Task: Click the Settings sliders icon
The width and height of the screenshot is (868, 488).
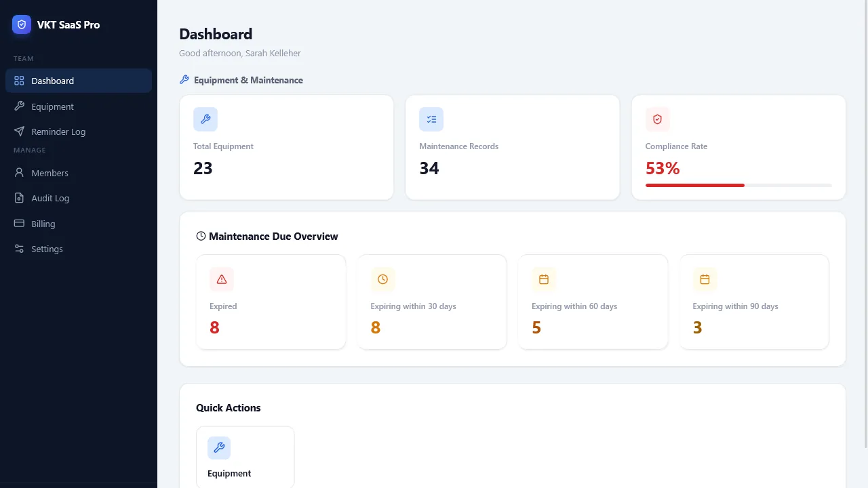Action: tap(19, 249)
